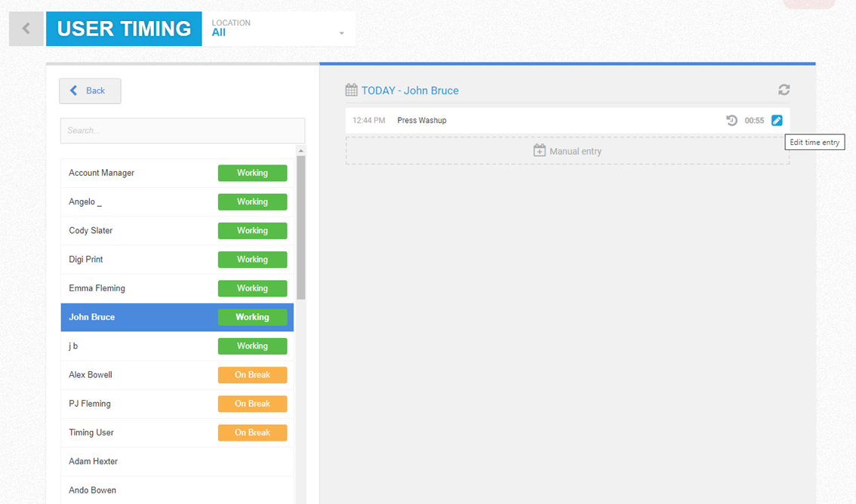Click the chevron icon on Back button

tap(74, 91)
